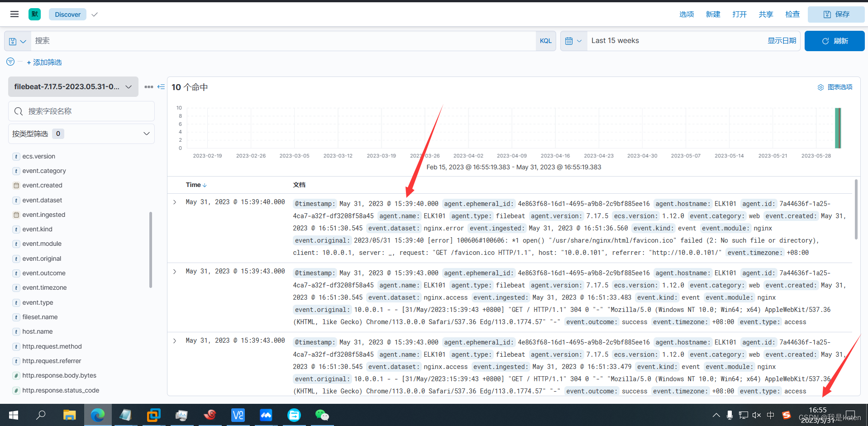Open the main navigation hamburger menu
868x426 pixels.
(x=14, y=14)
